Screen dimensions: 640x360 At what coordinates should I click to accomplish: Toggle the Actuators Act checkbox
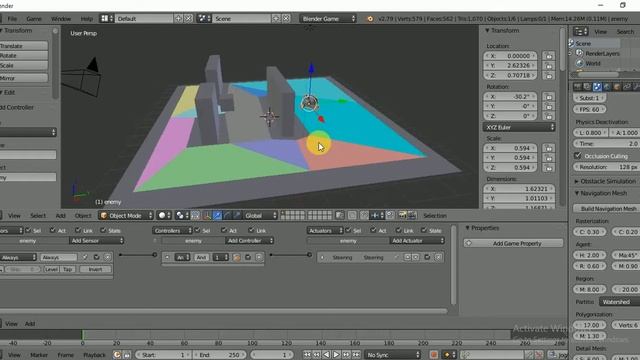(373, 231)
